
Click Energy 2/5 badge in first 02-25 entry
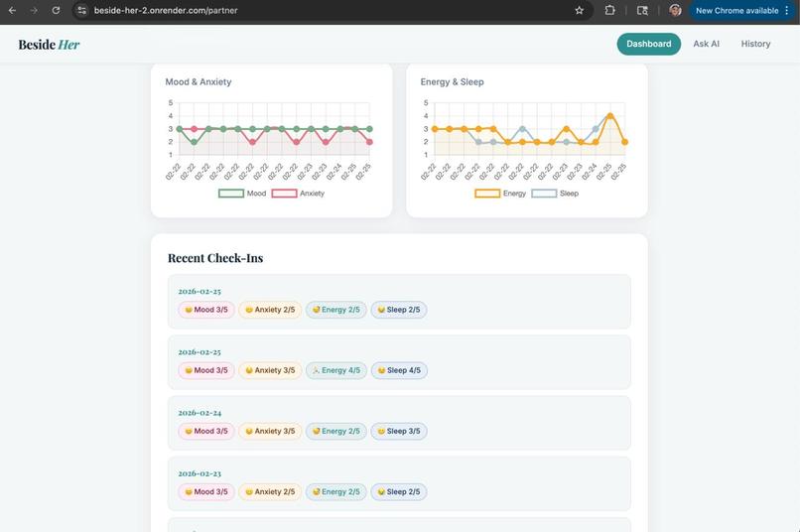(x=335, y=310)
